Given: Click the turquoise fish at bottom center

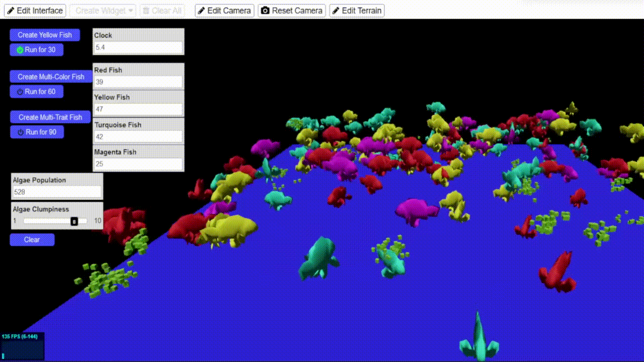Looking at the screenshot, I should [x=478, y=337].
